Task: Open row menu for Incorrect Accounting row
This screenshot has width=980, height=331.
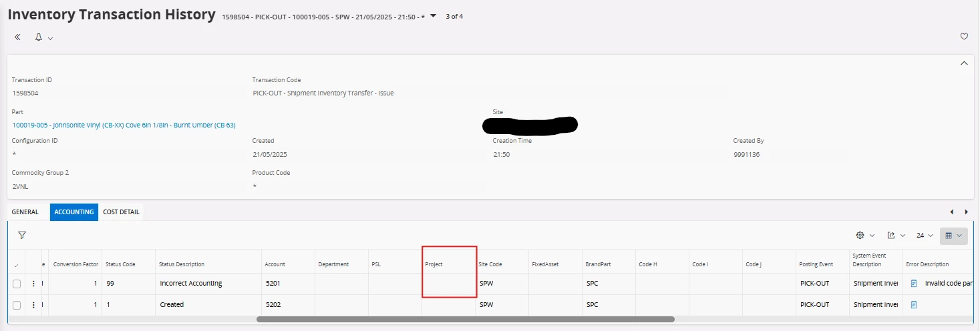Action: coord(33,284)
